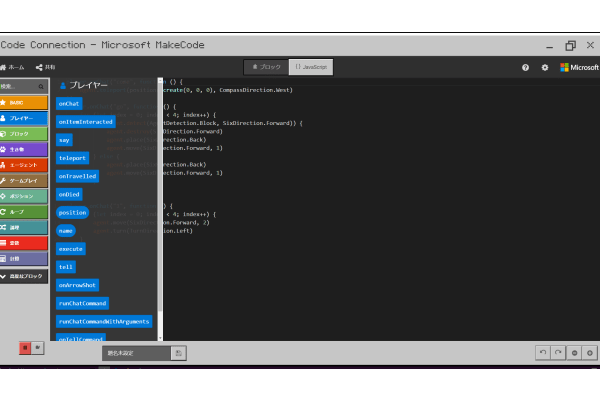Save the project with disk icon
The height and width of the screenshot is (400, 600).
[x=179, y=353]
